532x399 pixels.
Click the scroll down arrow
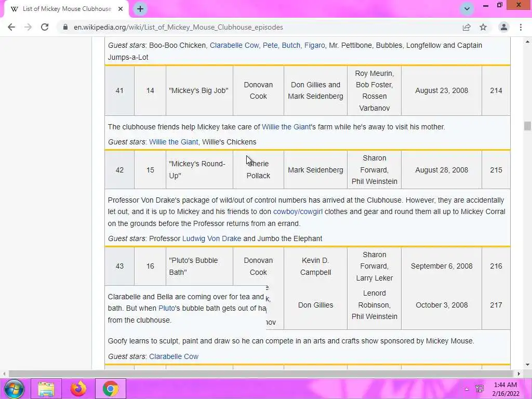527,365
